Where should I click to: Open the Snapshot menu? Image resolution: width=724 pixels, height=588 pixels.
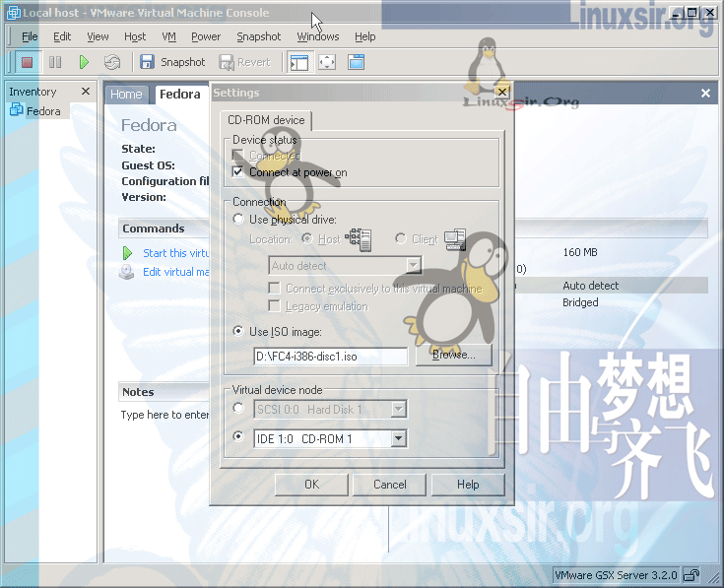pyautogui.click(x=258, y=36)
